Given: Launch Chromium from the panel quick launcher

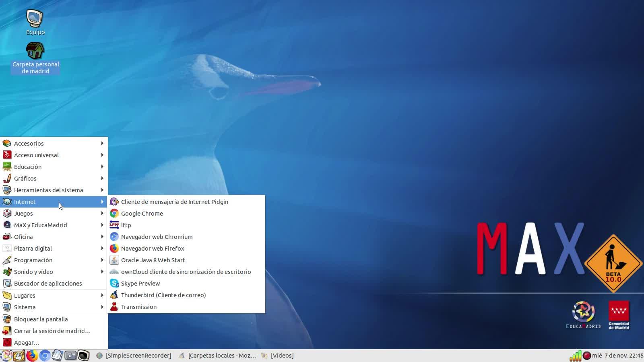Looking at the screenshot, I should (45, 356).
